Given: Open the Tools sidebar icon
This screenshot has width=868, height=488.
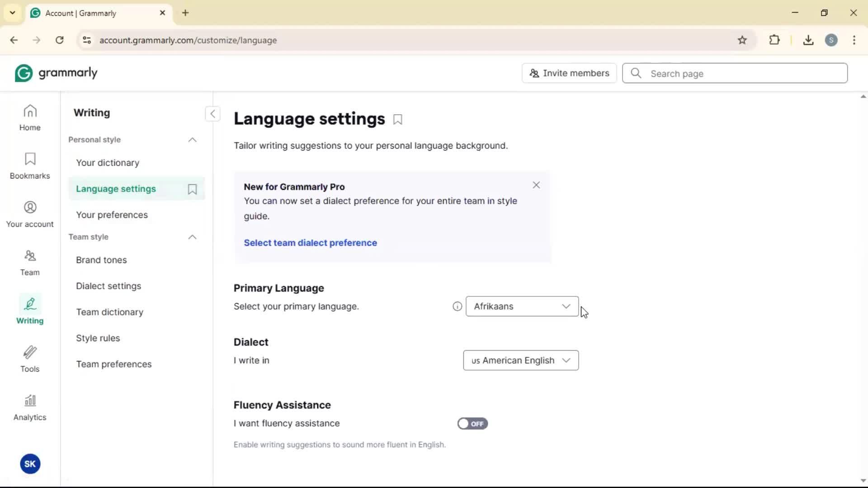Looking at the screenshot, I should click(x=30, y=359).
